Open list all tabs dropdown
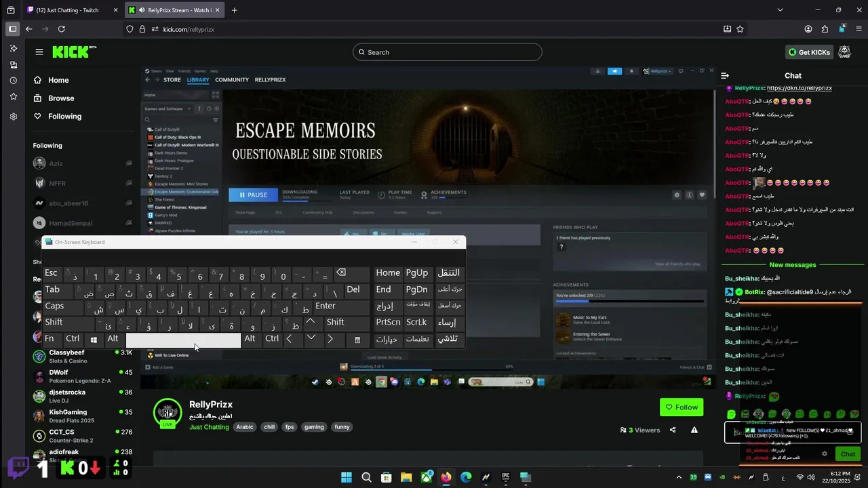The width and height of the screenshot is (868, 488). click(x=780, y=10)
